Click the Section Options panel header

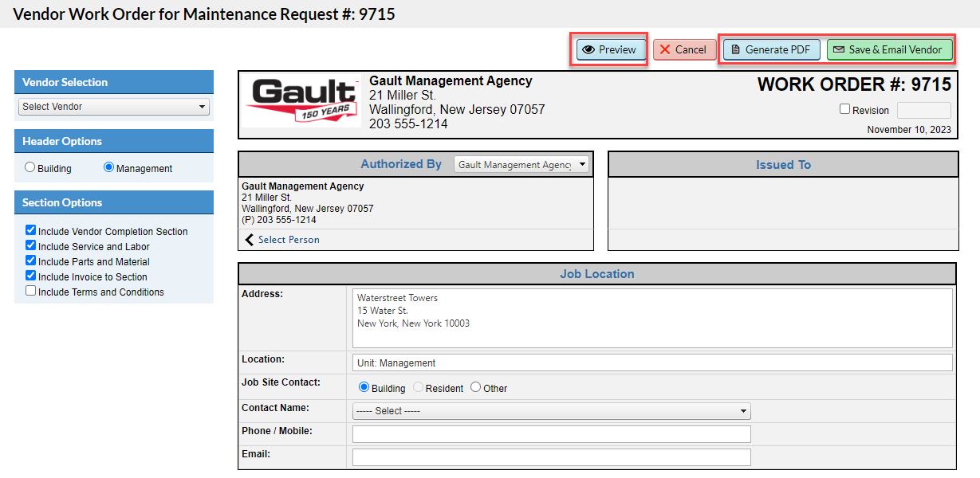(114, 202)
